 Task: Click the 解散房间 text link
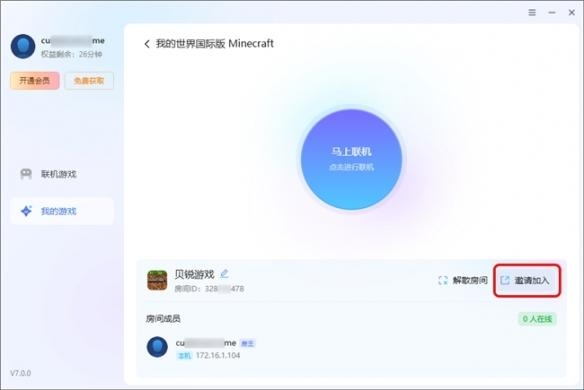(x=470, y=280)
